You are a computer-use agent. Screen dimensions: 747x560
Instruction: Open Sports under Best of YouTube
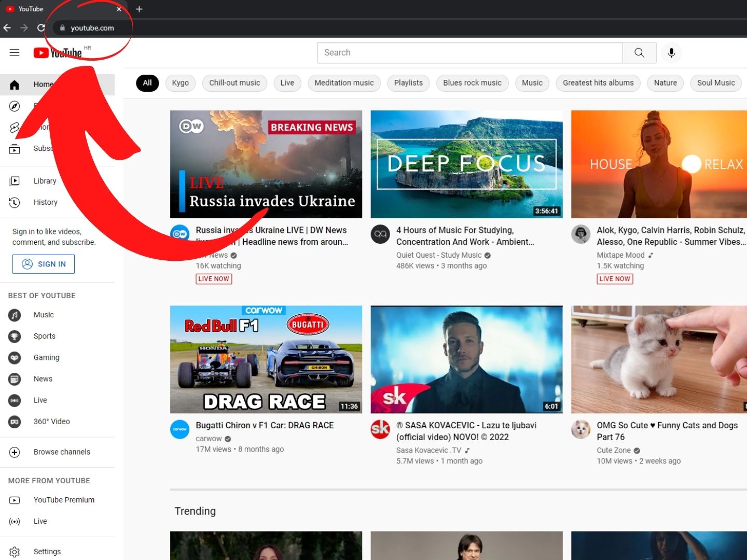click(x=57, y=336)
